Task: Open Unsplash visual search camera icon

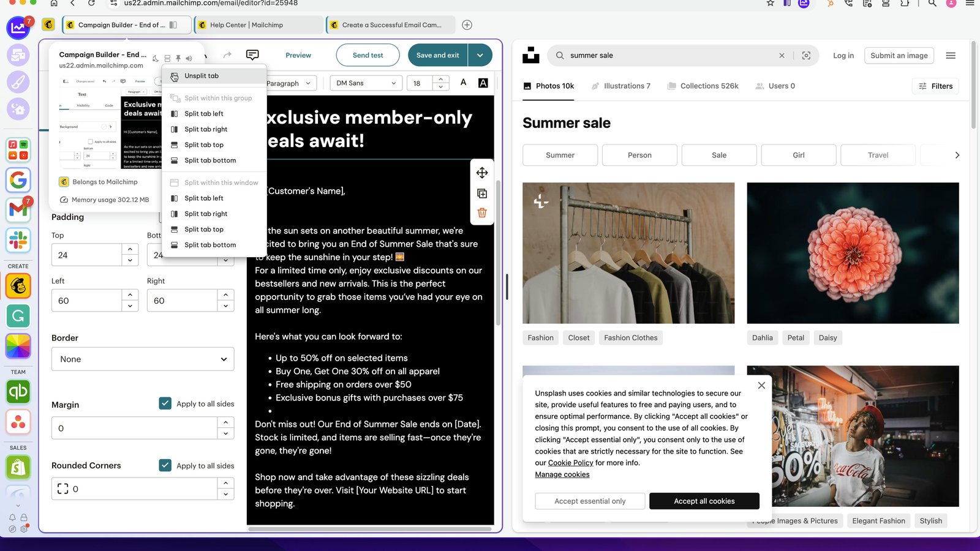Action: (x=806, y=55)
